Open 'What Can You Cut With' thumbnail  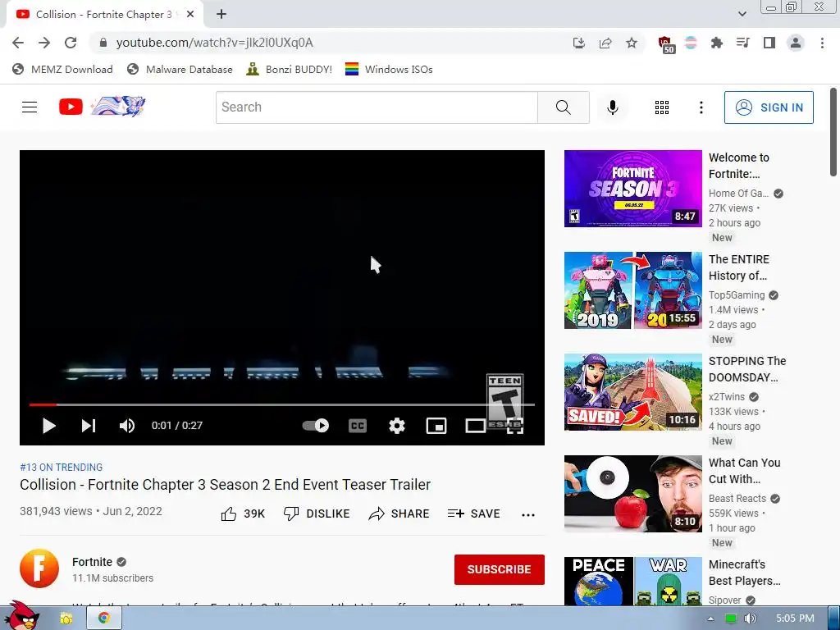click(x=632, y=493)
